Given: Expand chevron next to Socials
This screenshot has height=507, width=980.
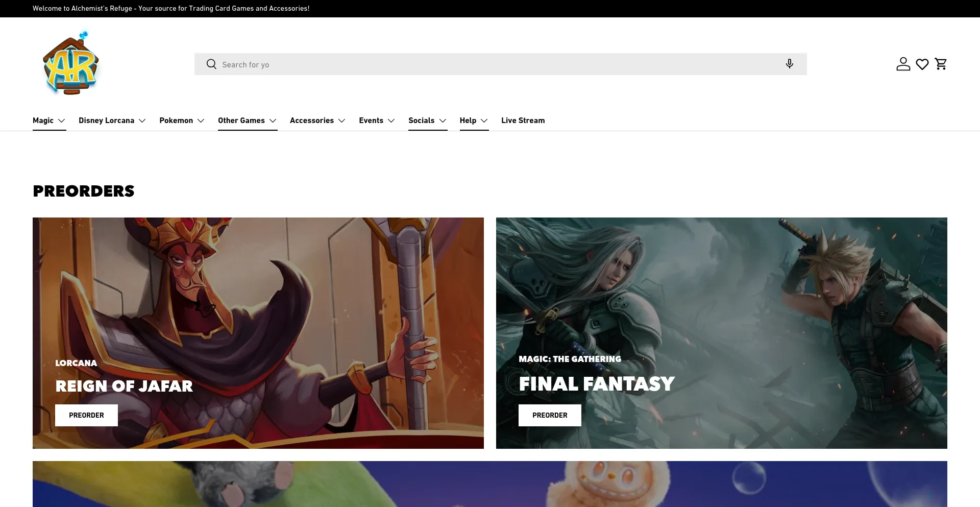Looking at the screenshot, I should [443, 121].
